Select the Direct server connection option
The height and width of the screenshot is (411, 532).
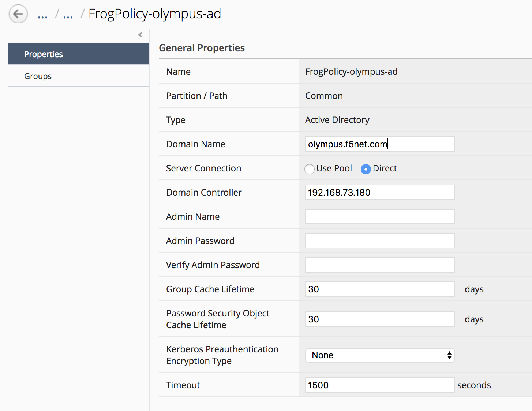[x=366, y=169]
